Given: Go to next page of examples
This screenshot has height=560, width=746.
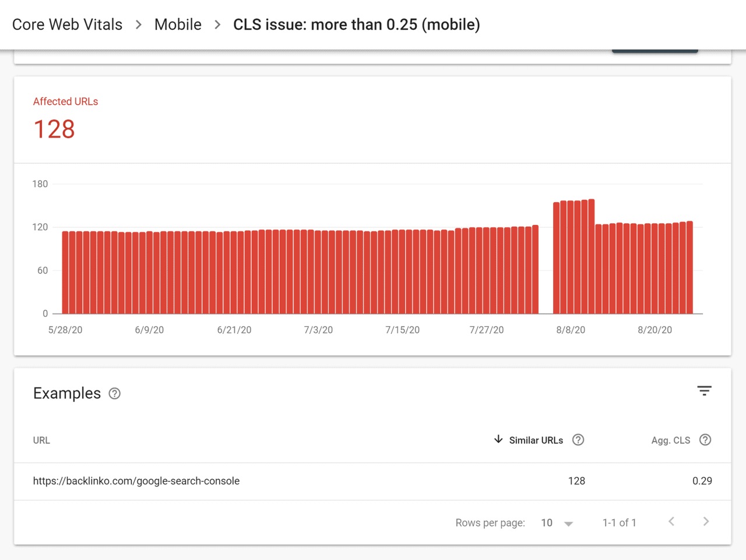Looking at the screenshot, I should (706, 522).
